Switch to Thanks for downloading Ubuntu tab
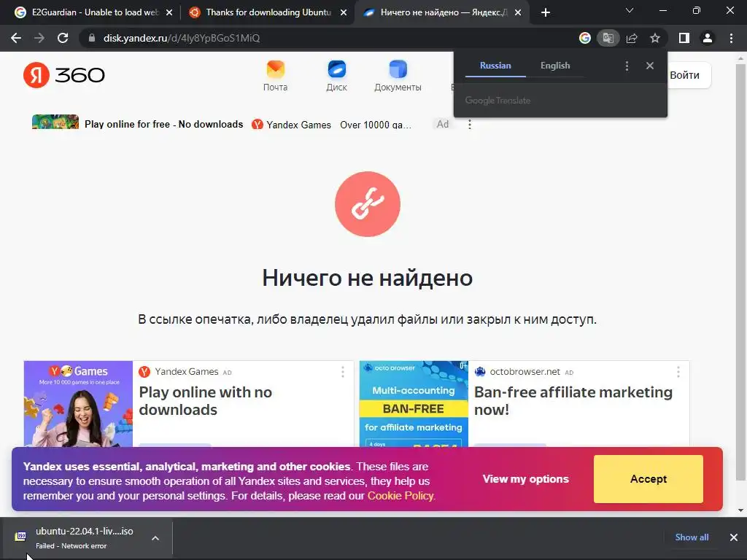The image size is (747, 560). coord(268,12)
